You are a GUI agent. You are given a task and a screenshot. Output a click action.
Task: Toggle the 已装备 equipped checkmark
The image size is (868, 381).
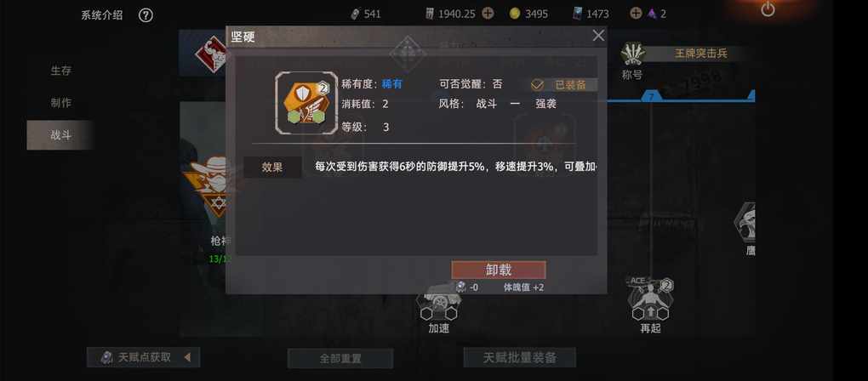tap(537, 85)
